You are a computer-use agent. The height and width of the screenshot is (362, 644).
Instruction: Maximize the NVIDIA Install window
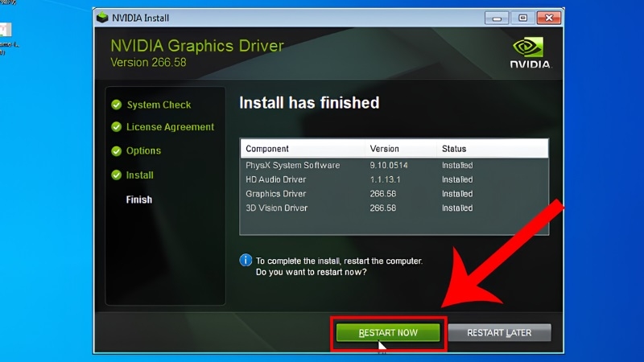[x=522, y=18]
